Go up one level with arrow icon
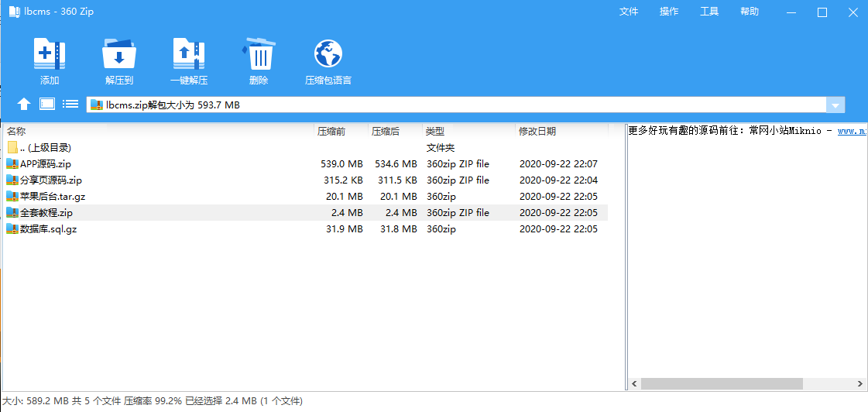Viewport: 868px width, 412px height. pos(24,104)
